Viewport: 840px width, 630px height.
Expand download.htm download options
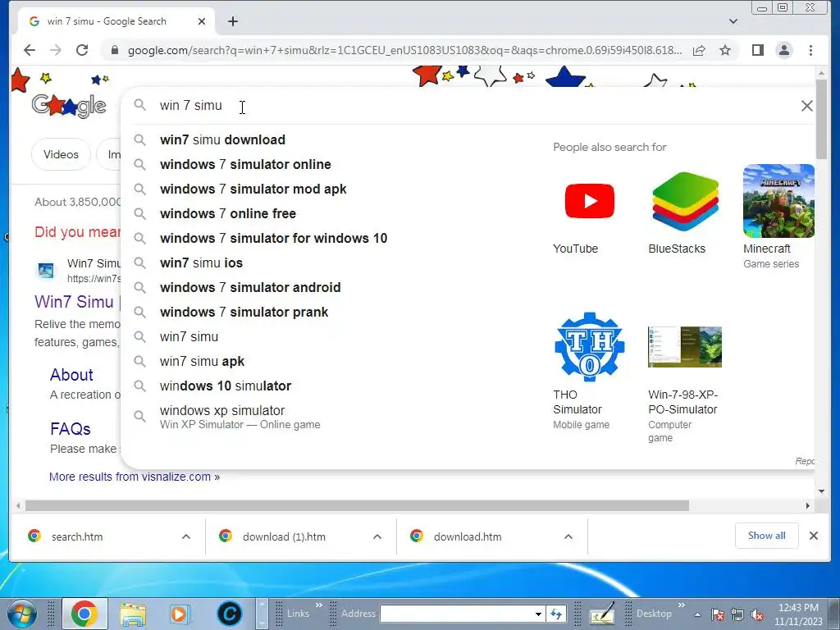568,536
